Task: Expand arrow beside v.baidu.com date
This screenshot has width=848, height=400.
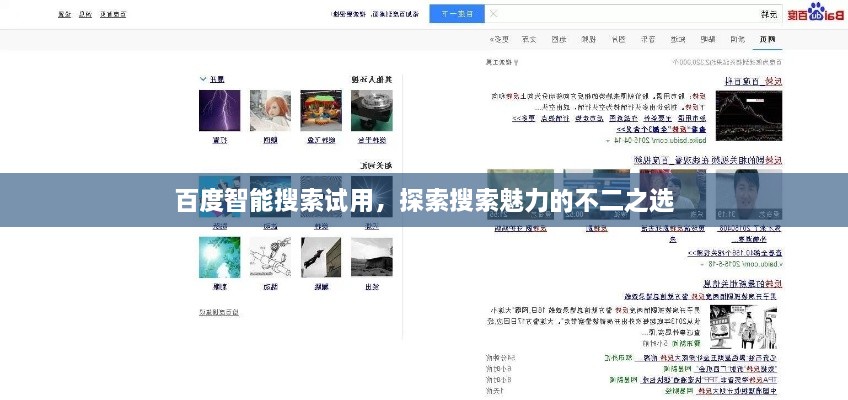Action: click(703, 264)
